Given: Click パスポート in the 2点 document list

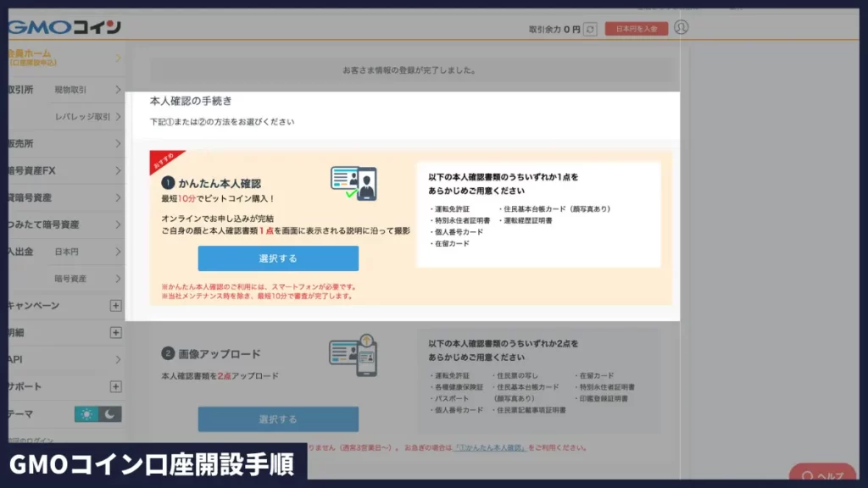Looking at the screenshot, I should (452, 398).
